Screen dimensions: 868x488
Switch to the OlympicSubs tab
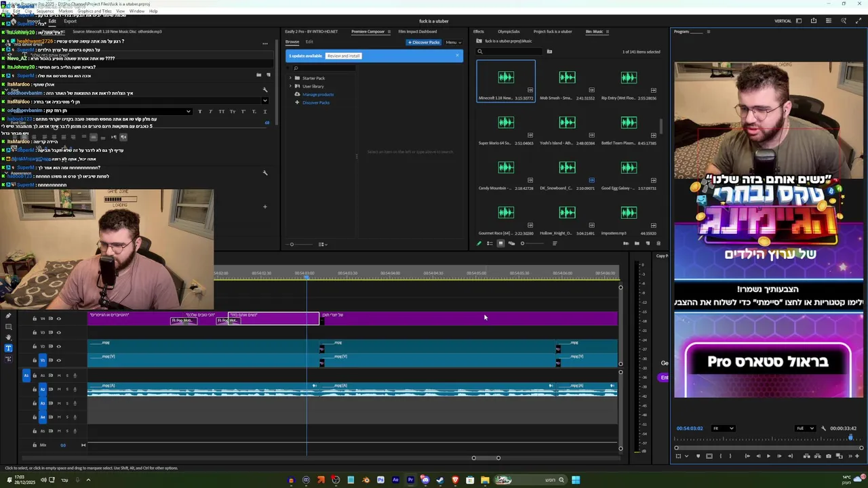point(509,31)
